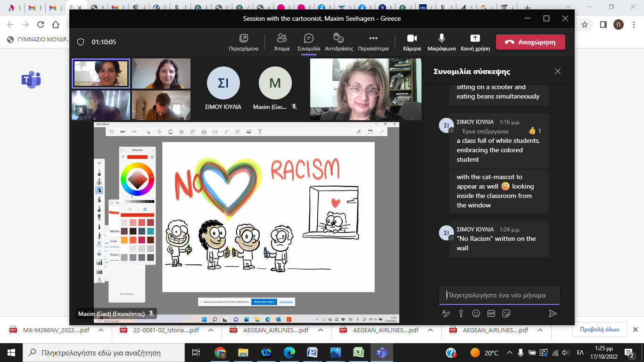Mark message as important with exclamation icon

click(461, 313)
